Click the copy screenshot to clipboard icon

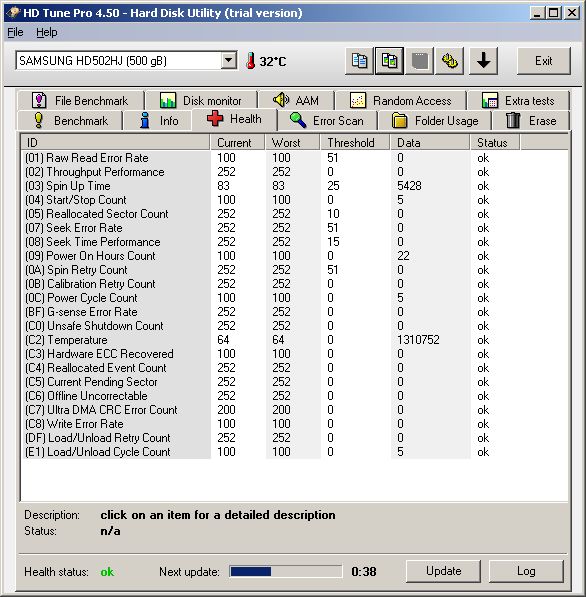coord(389,61)
